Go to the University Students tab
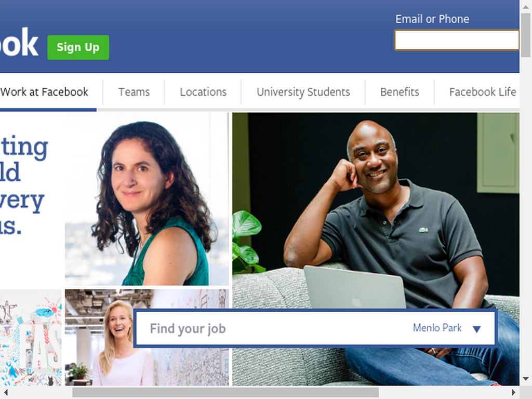This screenshot has height=399, width=532. tap(303, 92)
